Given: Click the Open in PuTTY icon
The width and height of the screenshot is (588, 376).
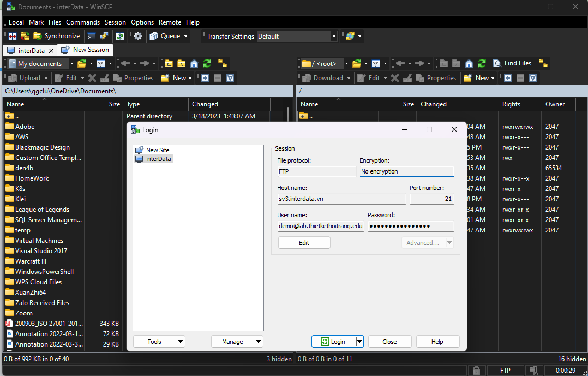Looking at the screenshot, I should pyautogui.click(x=104, y=36).
